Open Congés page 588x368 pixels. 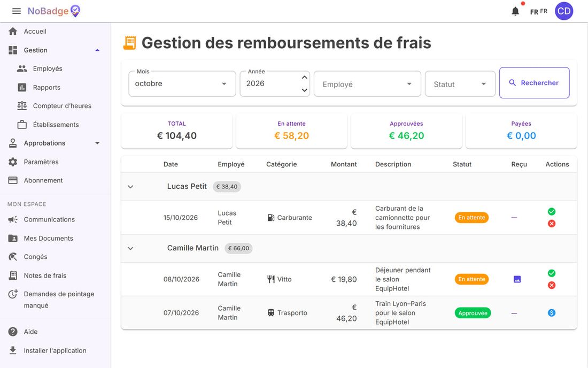(55, 257)
